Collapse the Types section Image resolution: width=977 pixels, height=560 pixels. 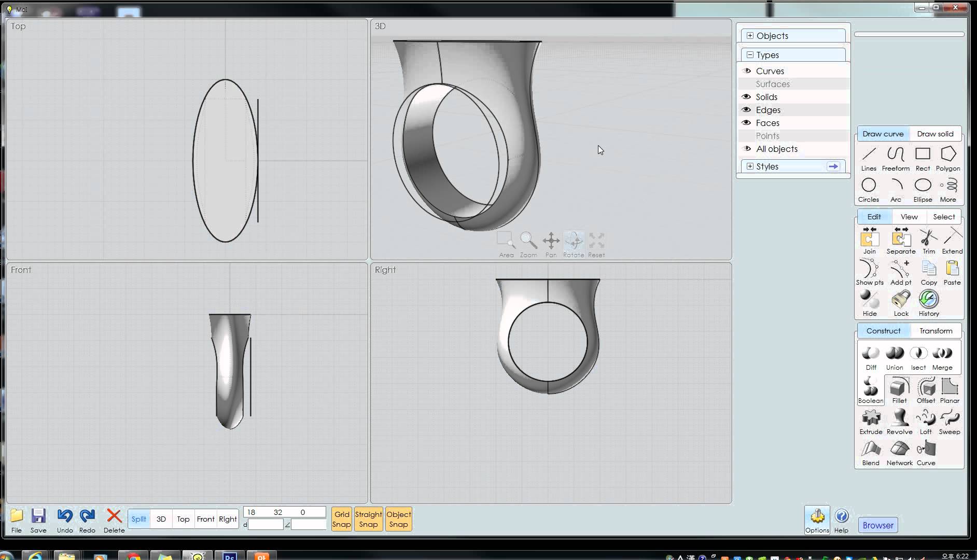pos(750,55)
